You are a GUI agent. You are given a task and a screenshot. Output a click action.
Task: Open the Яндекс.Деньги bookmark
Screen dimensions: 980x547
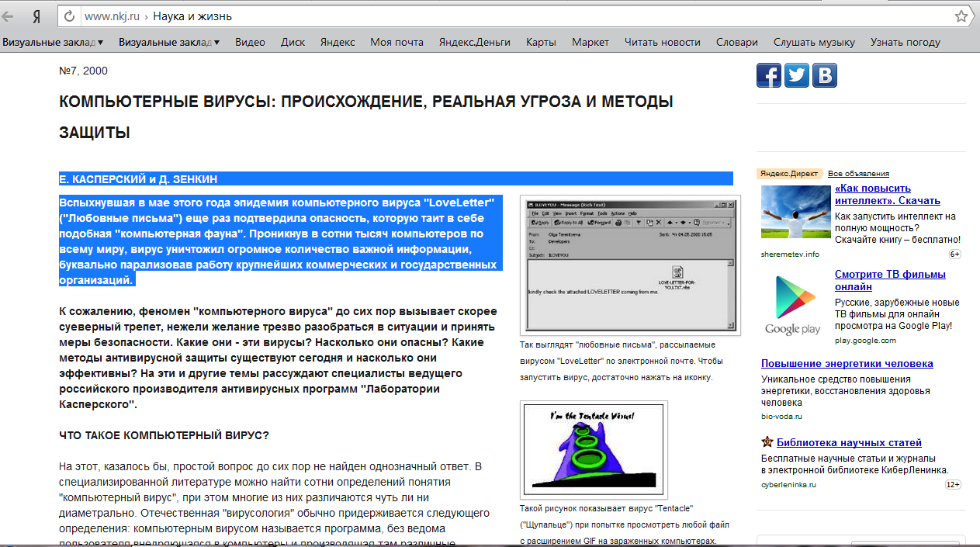pyautogui.click(x=474, y=43)
